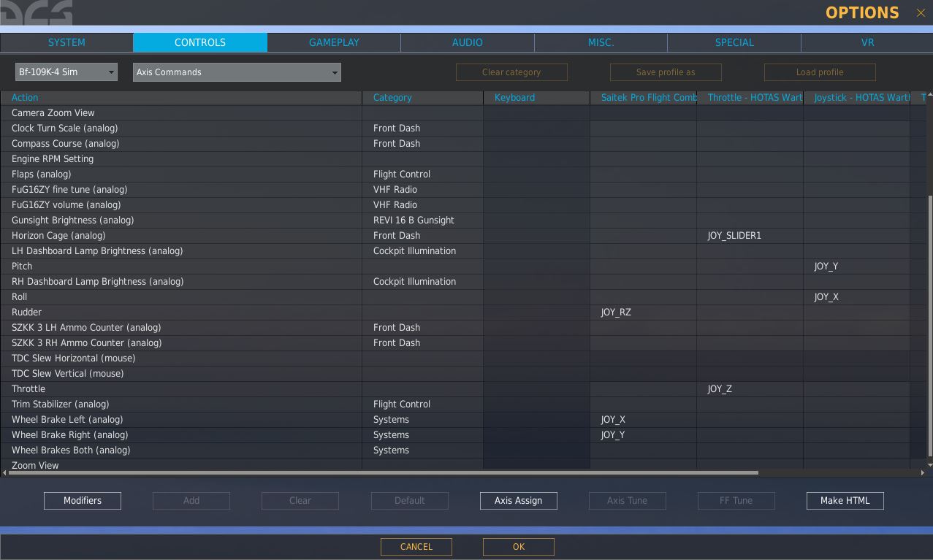Expand the Axis Commands category dropdown
The height and width of the screenshot is (560, 933).
(237, 72)
